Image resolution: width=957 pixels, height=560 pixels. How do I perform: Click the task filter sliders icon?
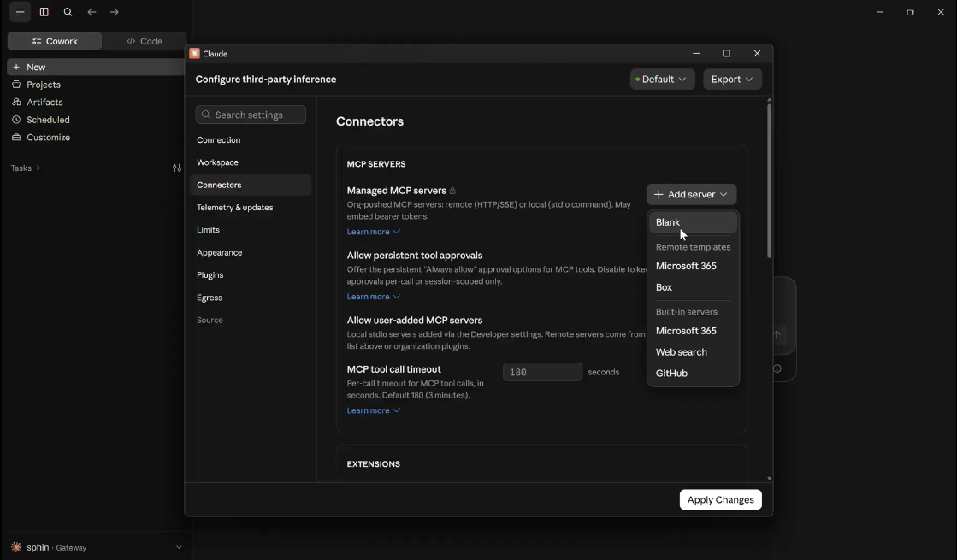[177, 168]
